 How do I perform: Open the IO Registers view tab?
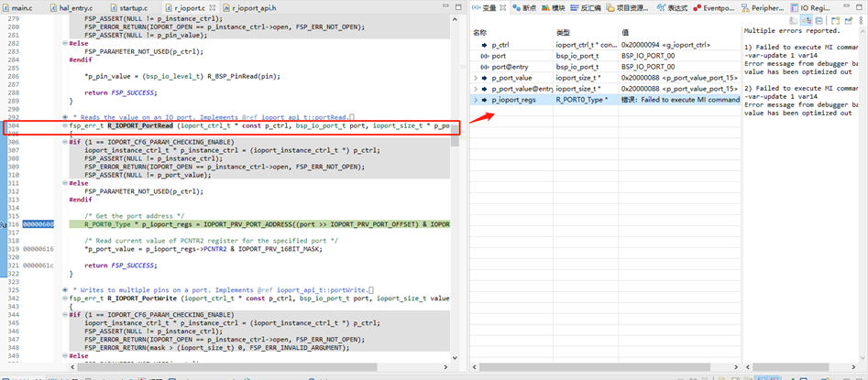pos(809,7)
